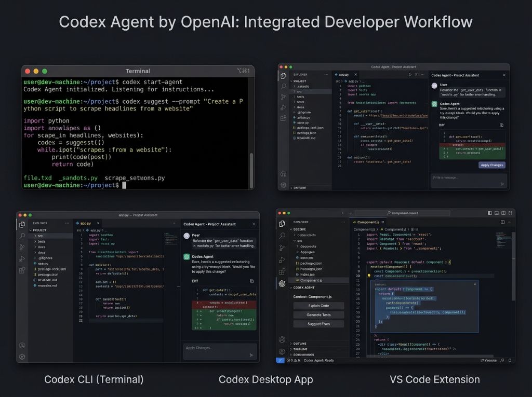Open the settings gear in the bottom-left window
The image size is (532, 397).
coord(22,357)
